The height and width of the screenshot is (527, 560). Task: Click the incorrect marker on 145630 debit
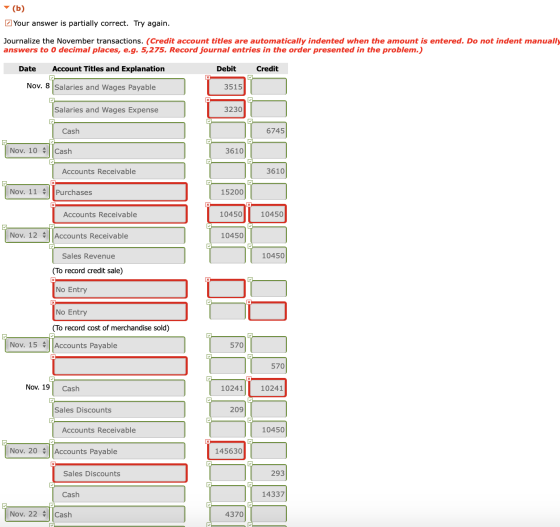[x=208, y=442]
